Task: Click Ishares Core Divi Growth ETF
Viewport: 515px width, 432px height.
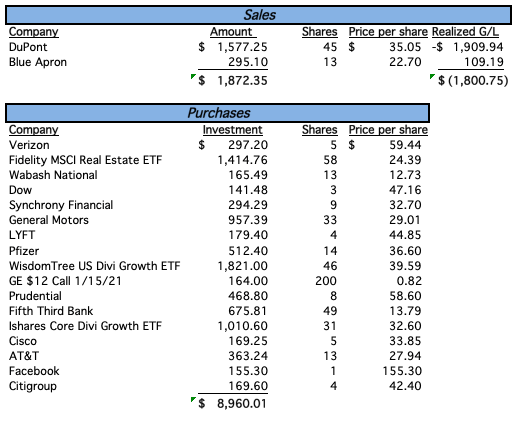Action: coord(85,326)
